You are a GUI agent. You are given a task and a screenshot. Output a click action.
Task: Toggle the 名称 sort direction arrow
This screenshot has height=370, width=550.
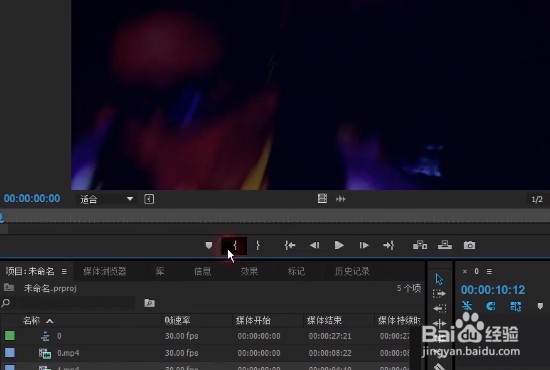pos(50,321)
